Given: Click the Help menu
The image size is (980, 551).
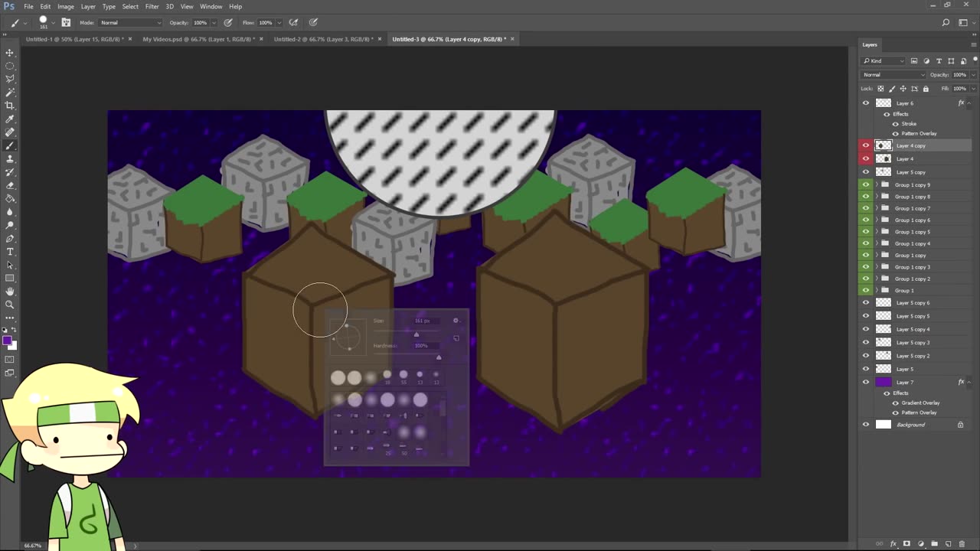Looking at the screenshot, I should coord(235,6).
